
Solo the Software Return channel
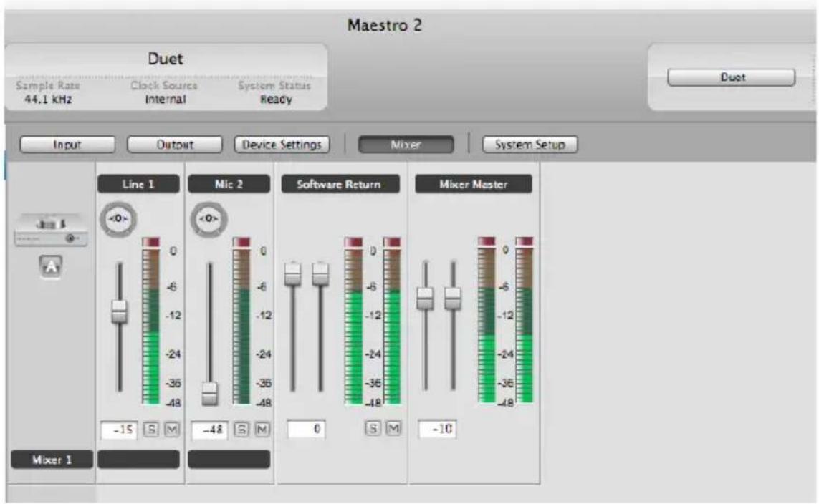tap(373, 428)
